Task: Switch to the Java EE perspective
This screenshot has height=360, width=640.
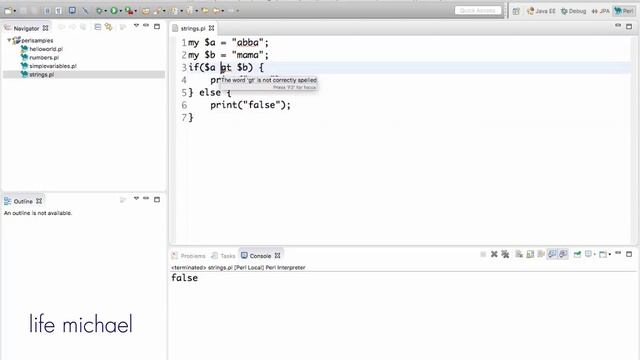Action: [541, 11]
